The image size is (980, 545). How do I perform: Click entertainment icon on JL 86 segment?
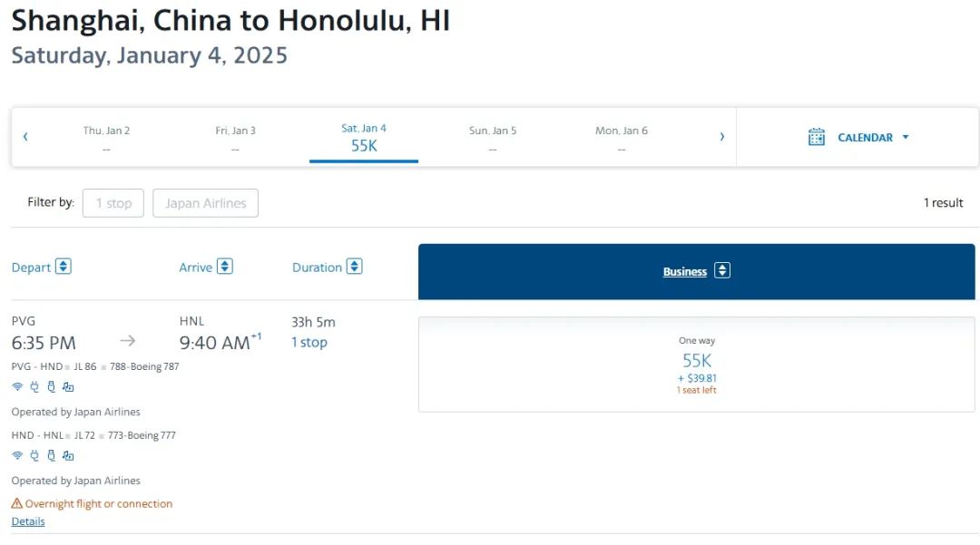68,387
